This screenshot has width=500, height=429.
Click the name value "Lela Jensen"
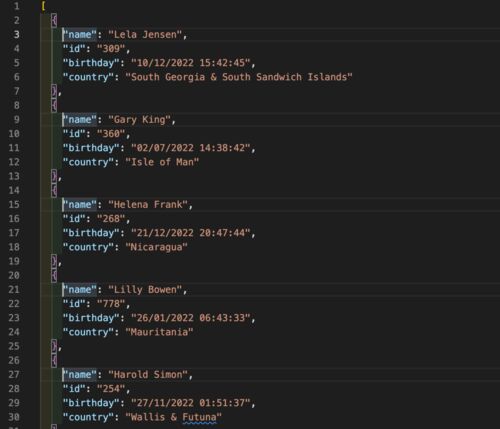coord(145,35)
